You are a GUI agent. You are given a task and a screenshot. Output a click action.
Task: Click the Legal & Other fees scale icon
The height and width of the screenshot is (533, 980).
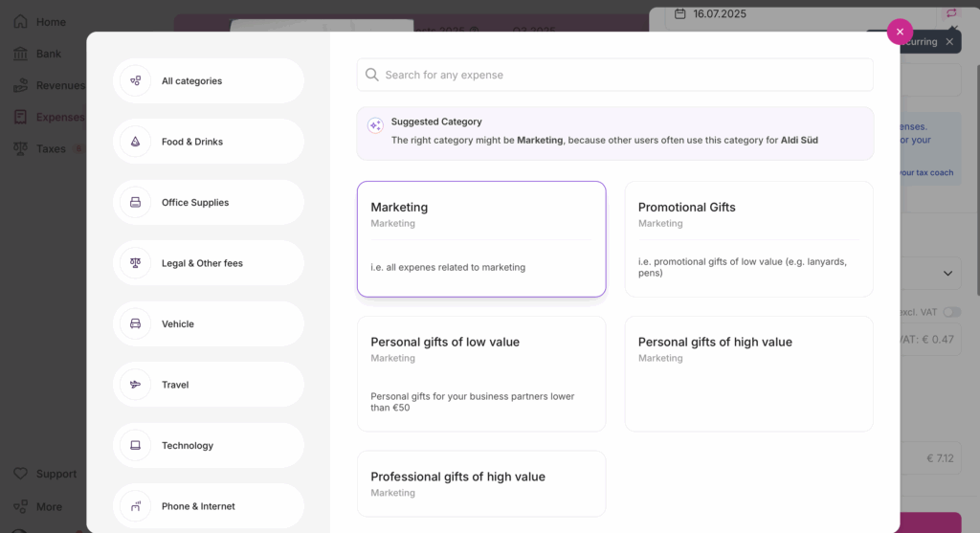click(x=135, y=263)
